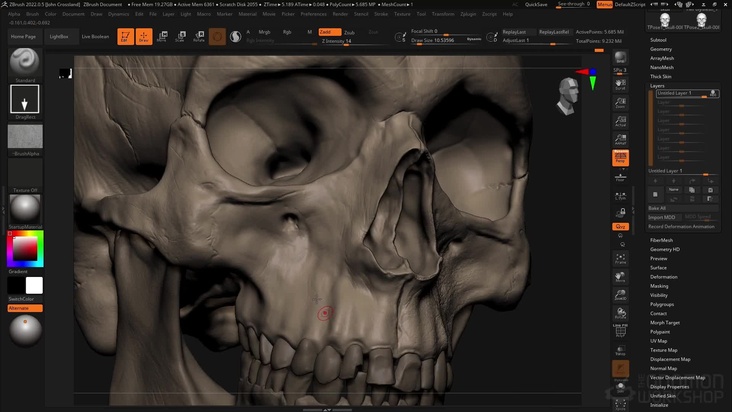Toggle the Persp perspective button
732x412 pixels.
pyautogui.click(x=620, y=158)
